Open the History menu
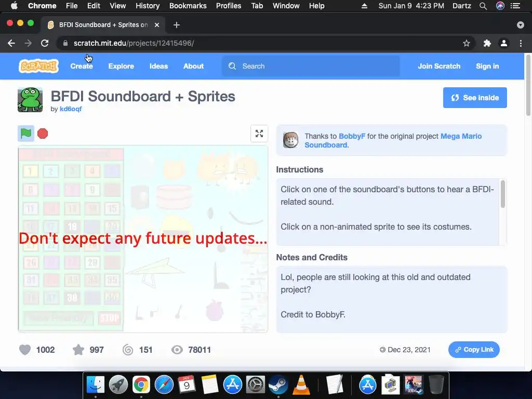This screenshot has width=532, height=399. click(148, 6)
